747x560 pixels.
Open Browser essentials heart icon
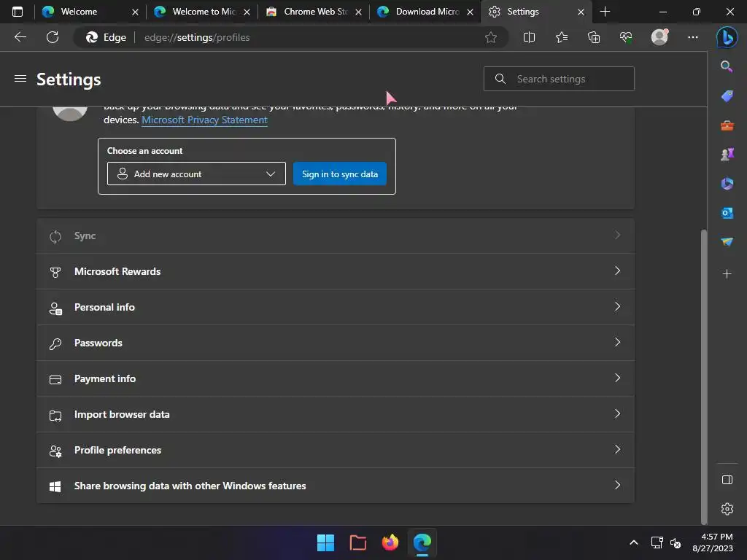click(626, 37)
